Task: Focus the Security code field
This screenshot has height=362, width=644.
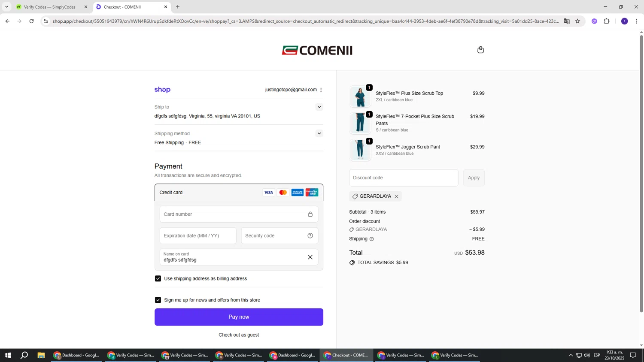Action: point(279,235)
